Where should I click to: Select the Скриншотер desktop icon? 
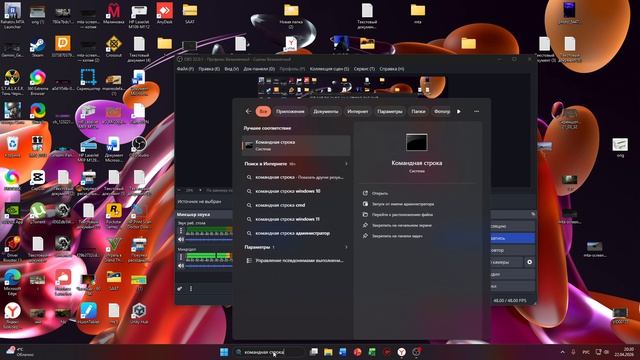pos(88,80)
